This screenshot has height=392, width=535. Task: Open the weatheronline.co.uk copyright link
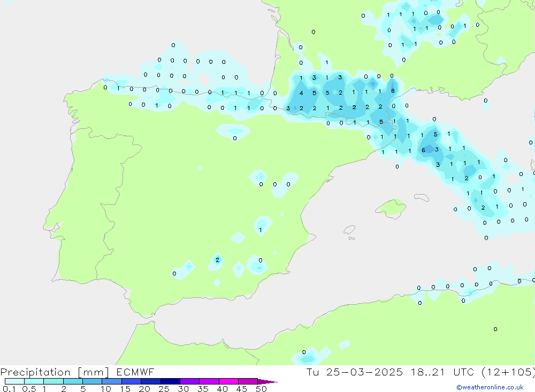click(490, 387)
